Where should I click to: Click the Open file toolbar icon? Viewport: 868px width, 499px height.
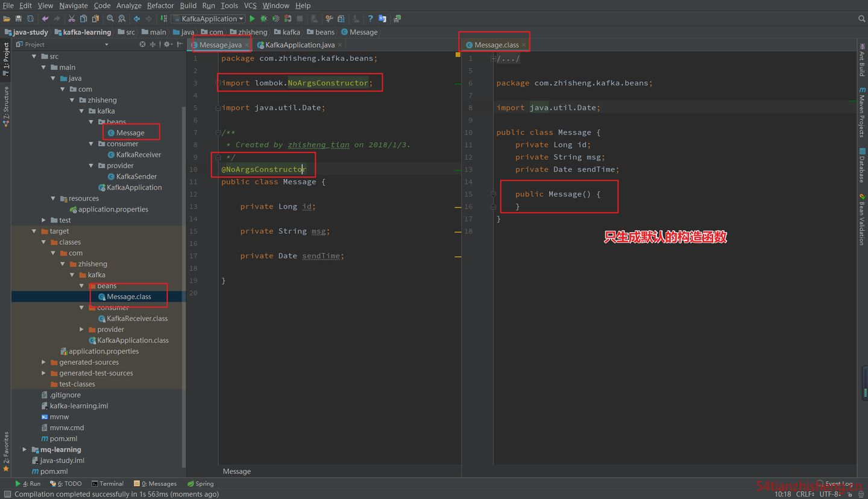pyautogui.click(x=7, y=19)
